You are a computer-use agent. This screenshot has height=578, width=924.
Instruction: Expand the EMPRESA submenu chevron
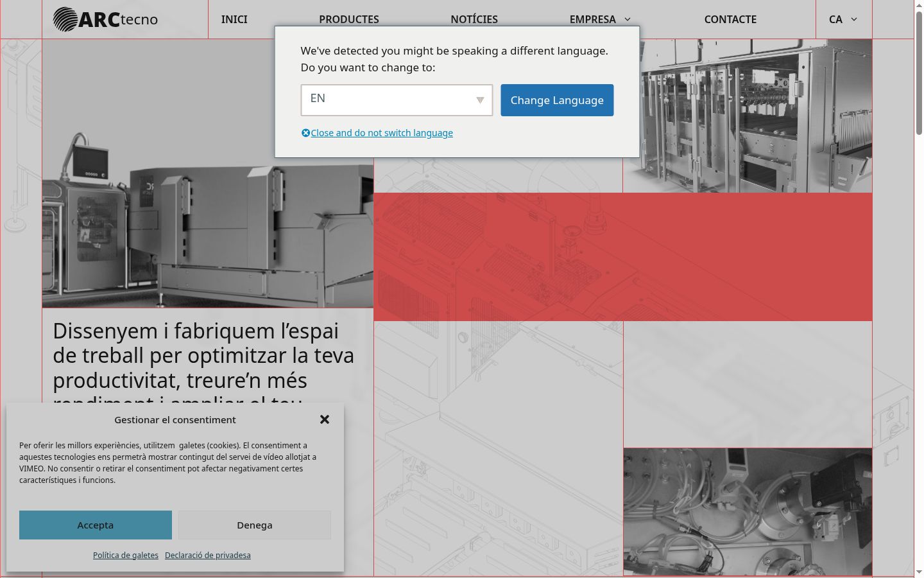(x=628, y=19)
